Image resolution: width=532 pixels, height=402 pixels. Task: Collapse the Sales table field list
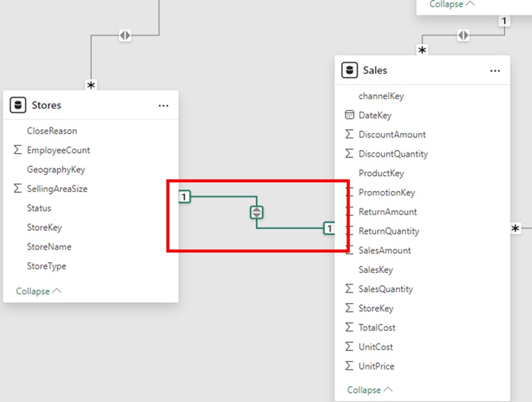tap(370, 390)
